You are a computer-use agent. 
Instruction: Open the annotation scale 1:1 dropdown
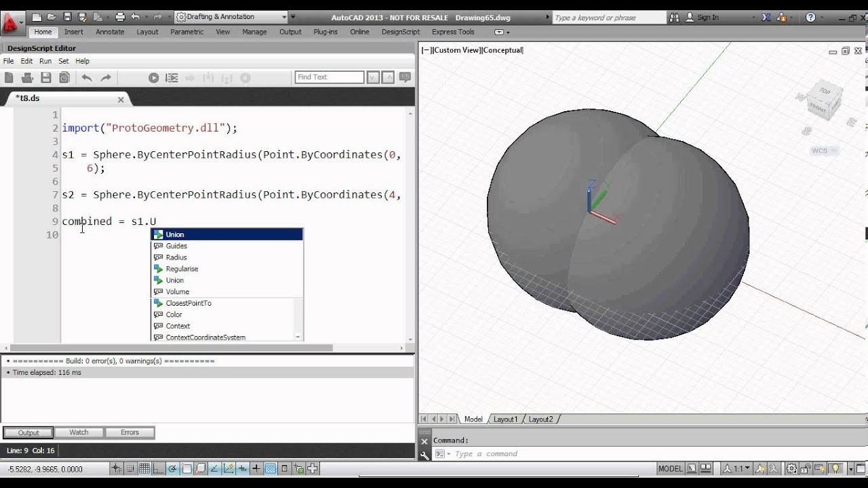click(x=736, y=468)
